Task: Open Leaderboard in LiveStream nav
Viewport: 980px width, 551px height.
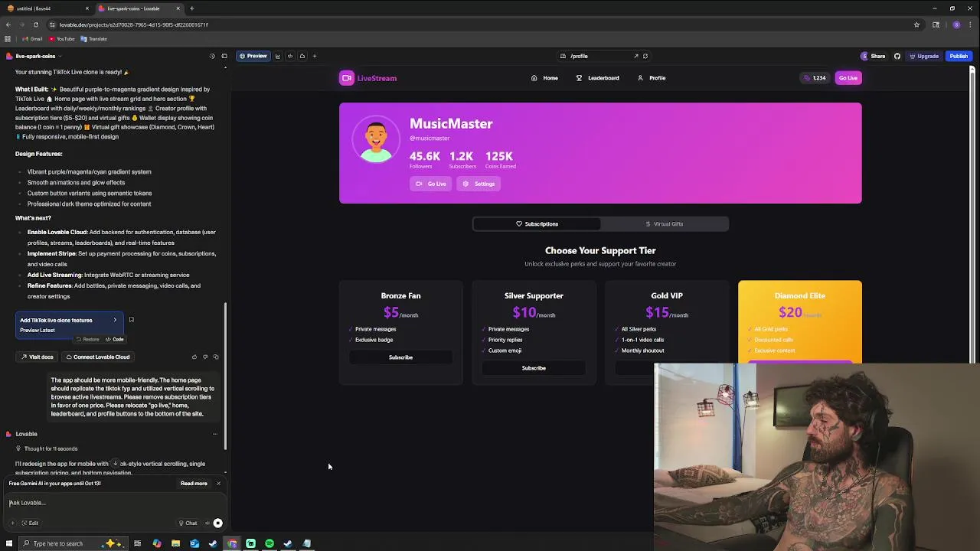Action: point(597,78)
